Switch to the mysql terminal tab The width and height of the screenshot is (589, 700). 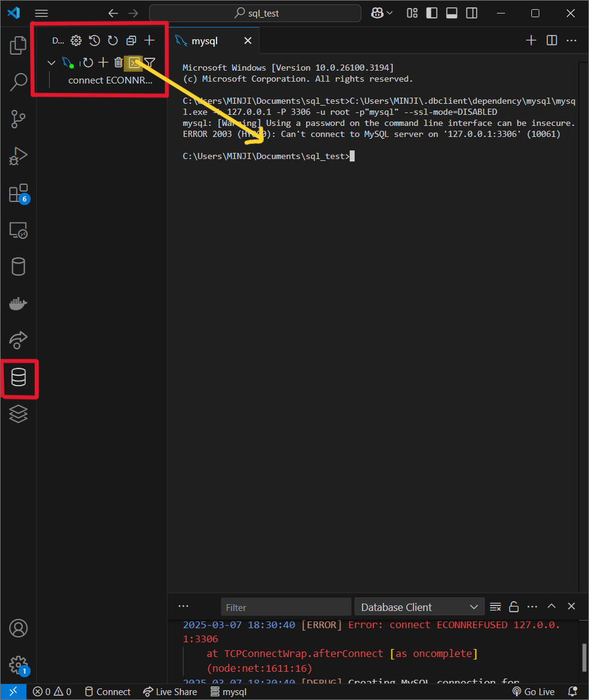(204, 41)
